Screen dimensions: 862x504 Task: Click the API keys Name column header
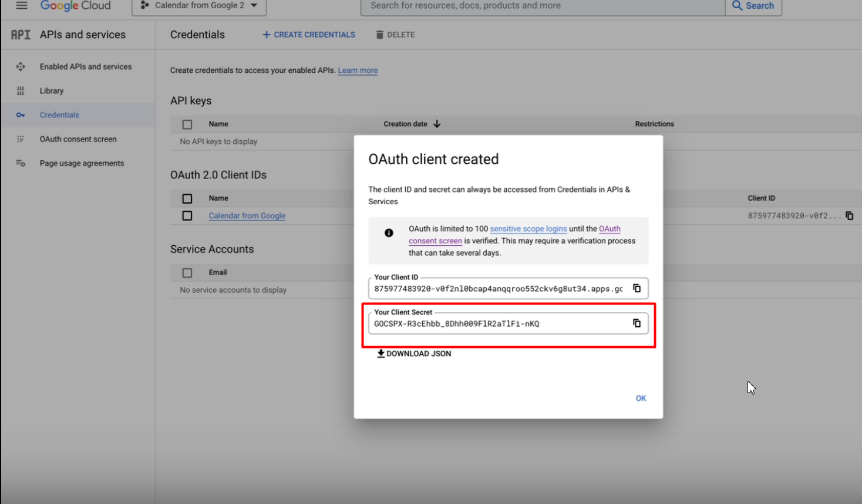[218, 124]
